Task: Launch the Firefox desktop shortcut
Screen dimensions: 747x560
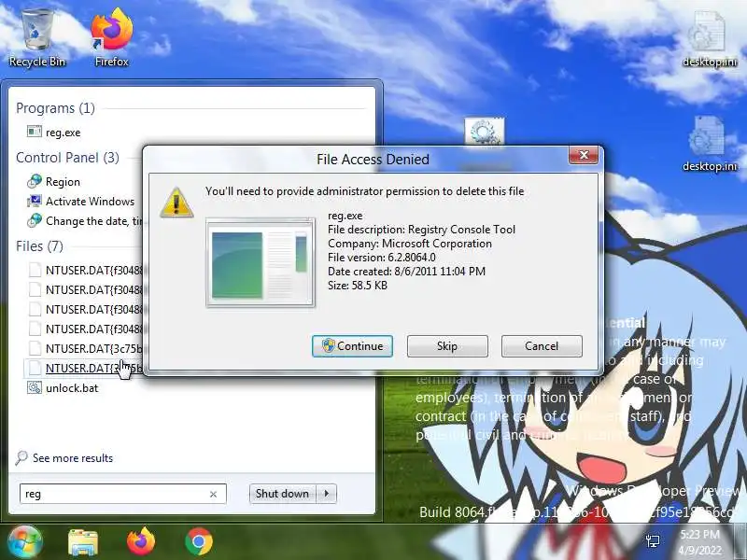Action: 111,38
